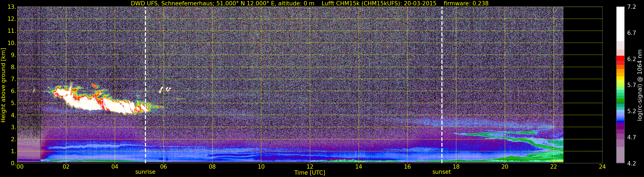This screenshot has height=177, width=644.
Task: Click the time axis tick label '18'
Action: tap(456, 167)
